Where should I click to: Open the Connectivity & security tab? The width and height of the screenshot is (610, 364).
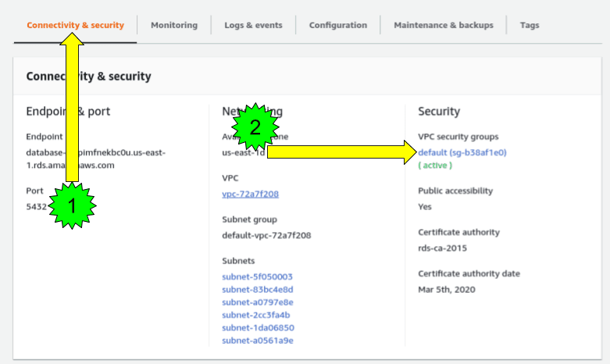pos(75,25)
